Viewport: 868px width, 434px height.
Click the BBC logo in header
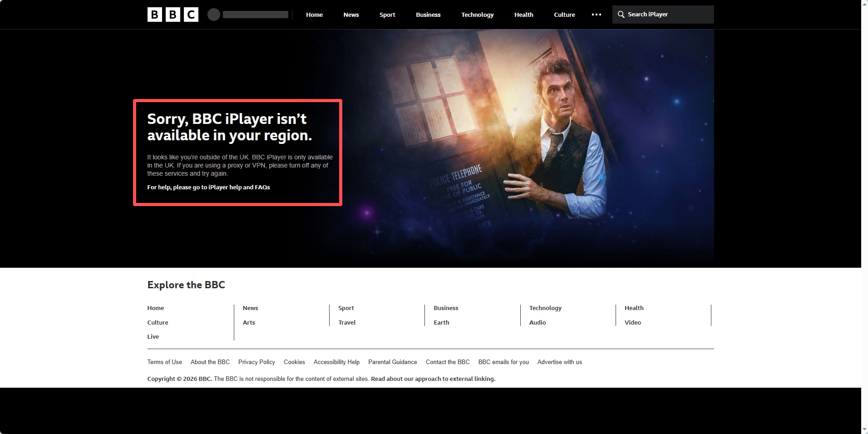click(173, 15)
